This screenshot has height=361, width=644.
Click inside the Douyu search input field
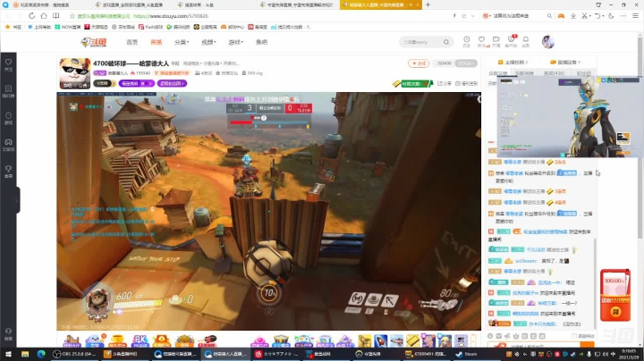tap(421, 42)
